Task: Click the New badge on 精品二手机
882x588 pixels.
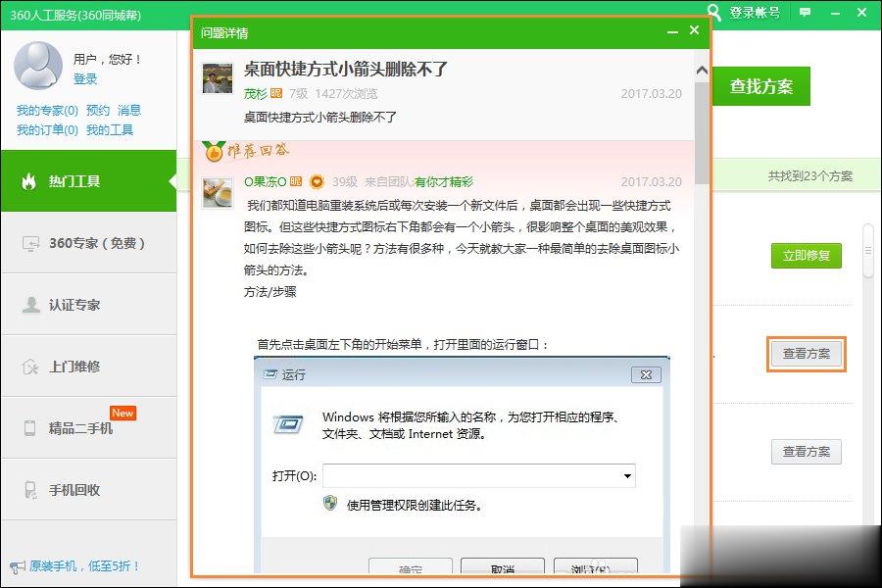Action: click(122, 413)
